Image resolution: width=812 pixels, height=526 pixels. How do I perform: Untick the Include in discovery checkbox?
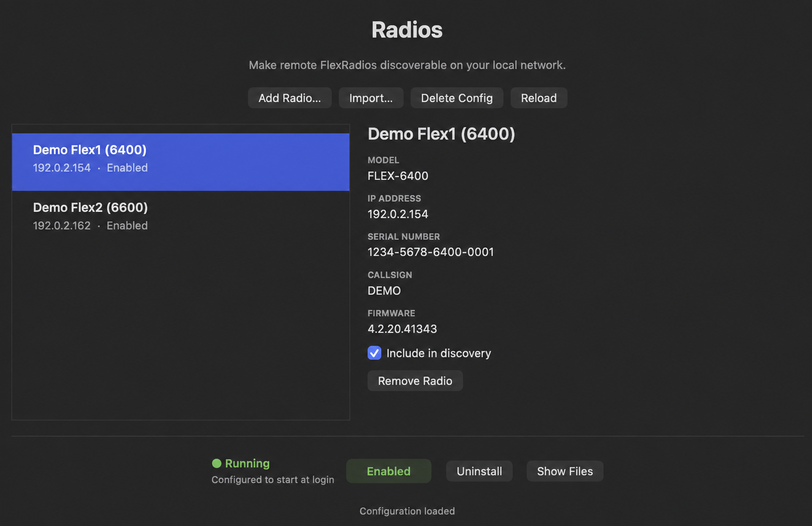pos(374,353)
